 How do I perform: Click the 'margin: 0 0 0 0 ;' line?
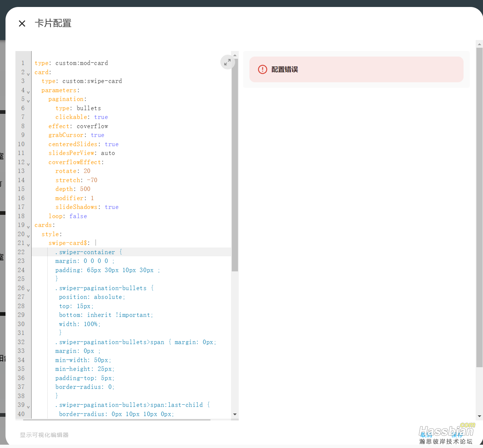click(85, 261)
